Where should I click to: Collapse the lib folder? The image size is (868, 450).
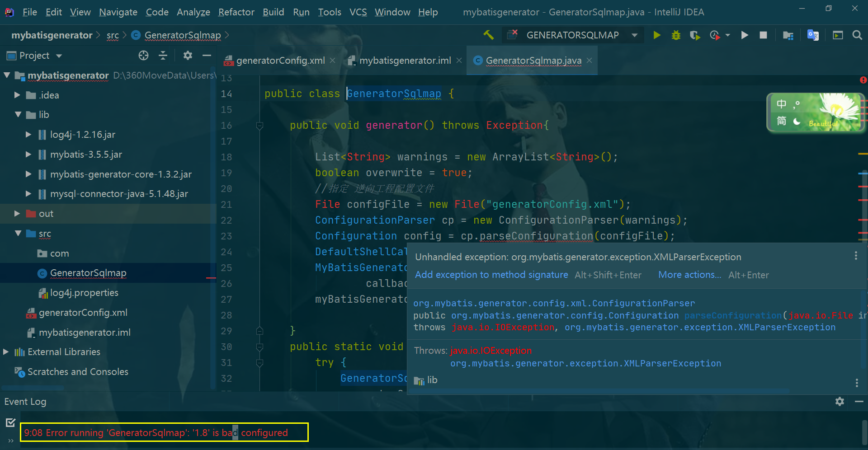click(18, 114)
